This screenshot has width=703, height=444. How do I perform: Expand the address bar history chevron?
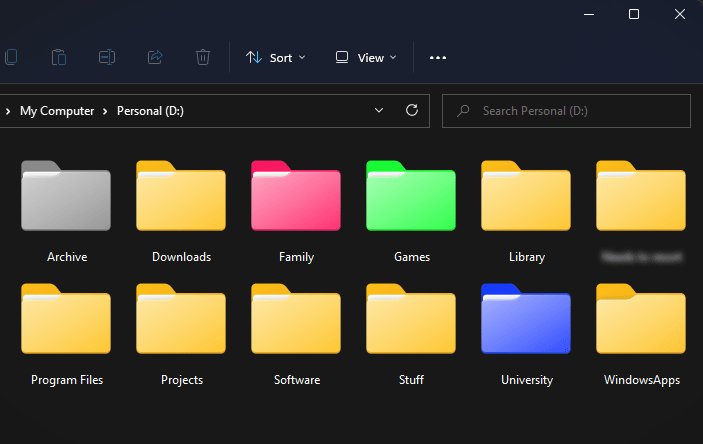pos(379,111)
